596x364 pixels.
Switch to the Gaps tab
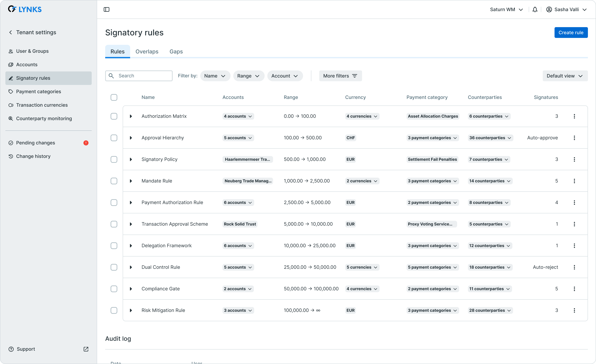click(176, 52)
